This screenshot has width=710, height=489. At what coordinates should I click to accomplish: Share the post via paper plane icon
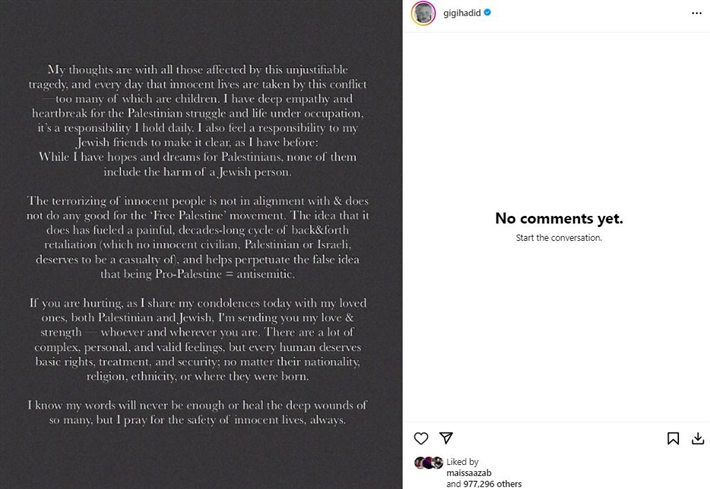coord(447,438)
